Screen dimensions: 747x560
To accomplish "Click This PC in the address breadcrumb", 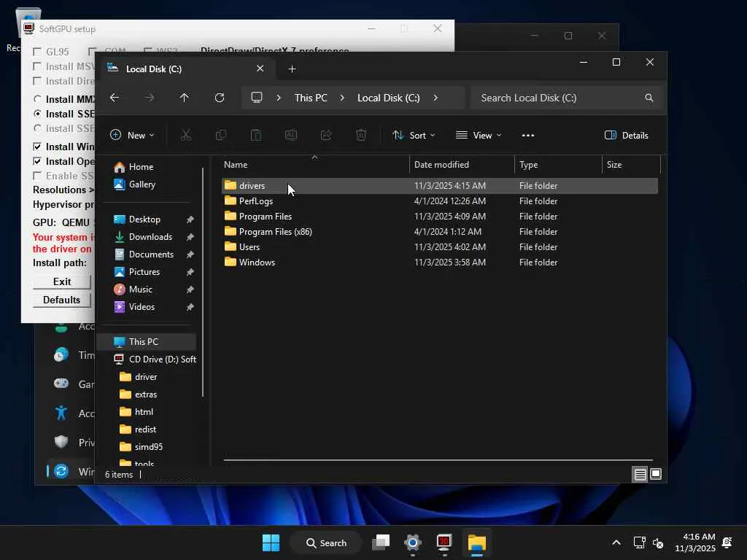I will (x=311, y=98).
